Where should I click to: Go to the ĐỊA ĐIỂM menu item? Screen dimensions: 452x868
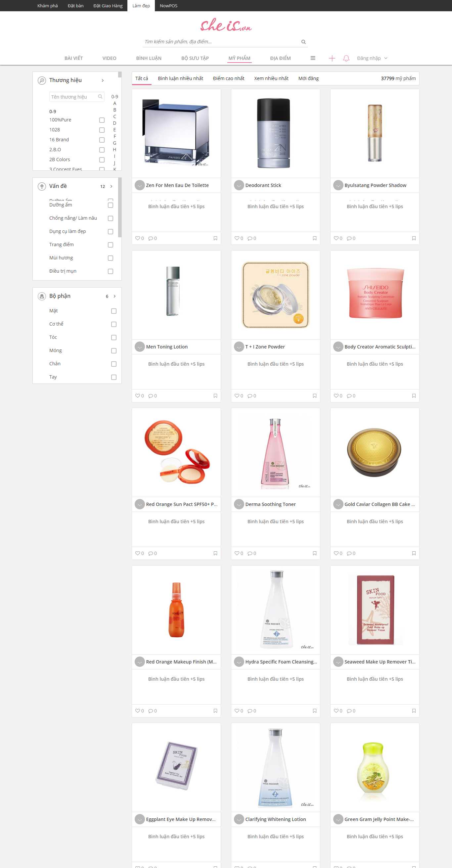[280, 58]
